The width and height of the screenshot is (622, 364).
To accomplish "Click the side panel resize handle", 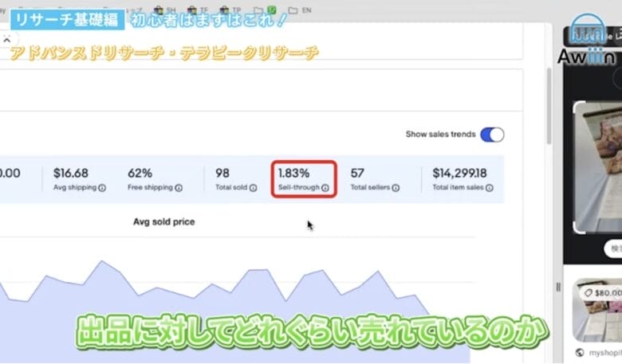I will point(558,288).
